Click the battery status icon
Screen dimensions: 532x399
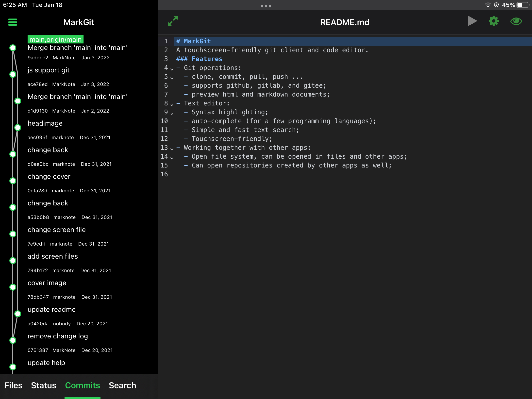tap(523, 5)
